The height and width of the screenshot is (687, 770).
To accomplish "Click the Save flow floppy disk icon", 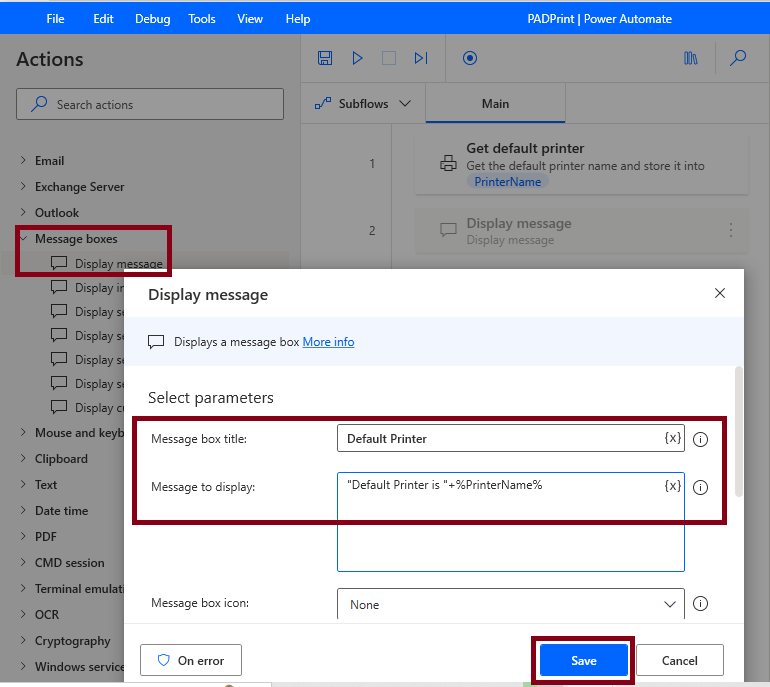I will pyautogui.click(x=325, y=58).
